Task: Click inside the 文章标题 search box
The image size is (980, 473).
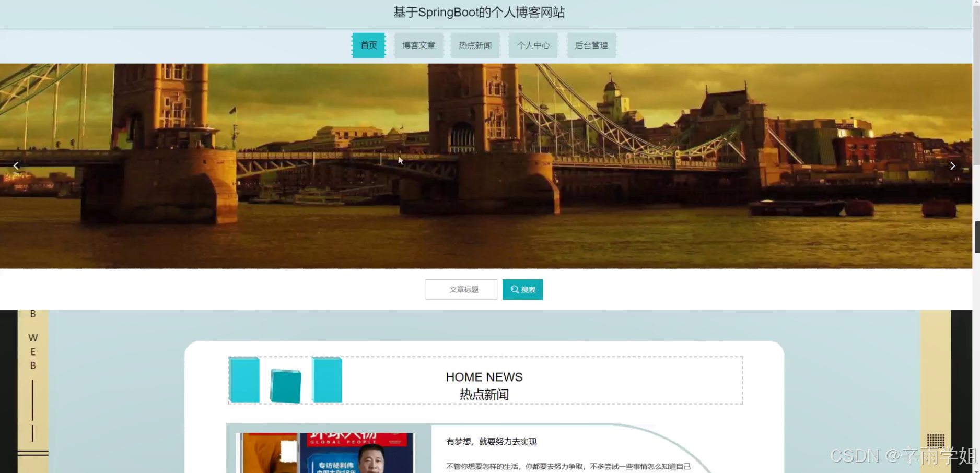Action: [x=461, y=289]
